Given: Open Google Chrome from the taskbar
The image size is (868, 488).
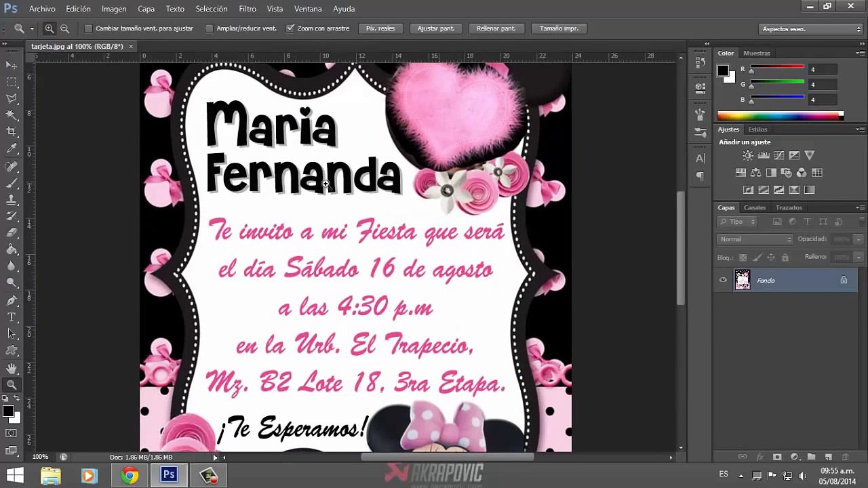Looking at the screenshot, I should [129, 476].
